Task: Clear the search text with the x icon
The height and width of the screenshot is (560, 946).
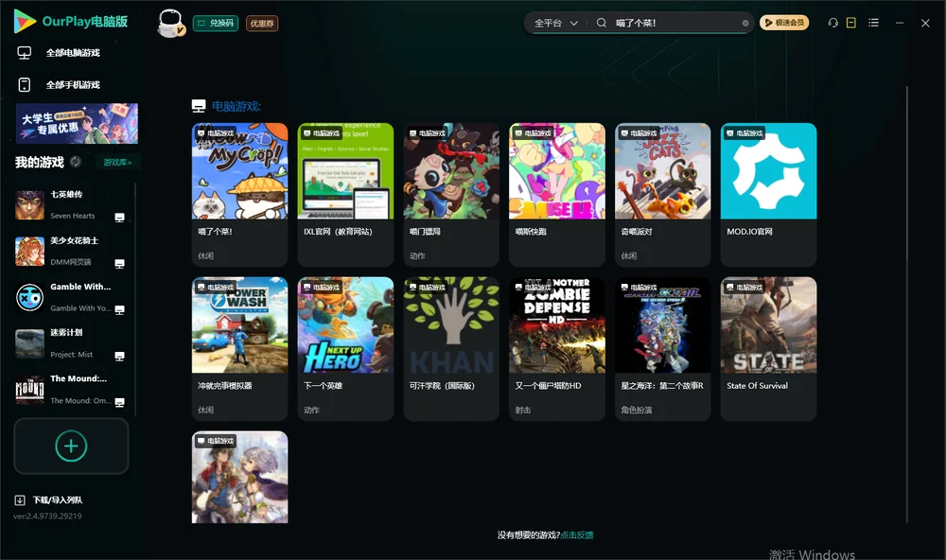Action: [x=745, y=24]
